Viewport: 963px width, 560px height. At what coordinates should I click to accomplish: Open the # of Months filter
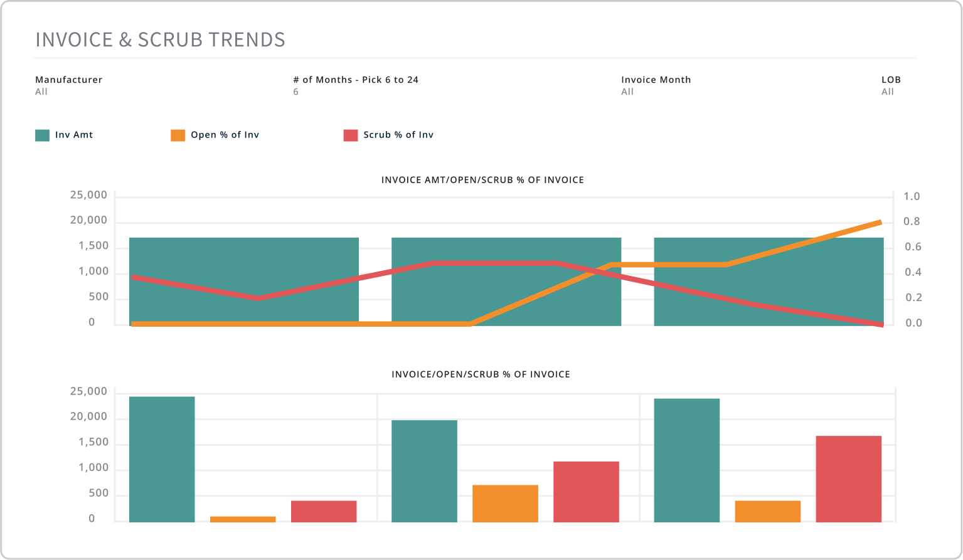pos(355,85)
